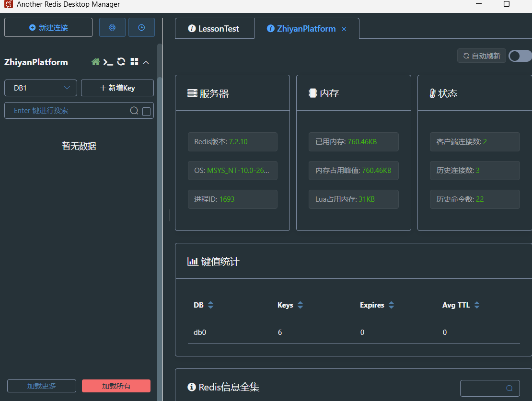This screenshot has height=401, width=532.
Task: Refresh the ZhiyanPlatform connection
Action: tap(121, 62)
